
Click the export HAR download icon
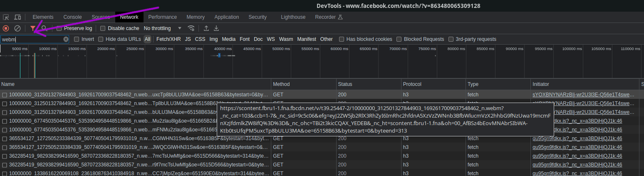(216, 28)
